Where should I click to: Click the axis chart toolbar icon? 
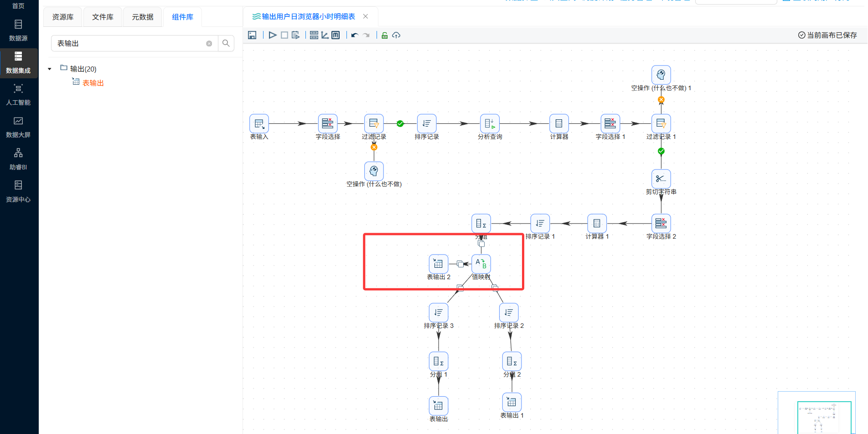click(325, 35)
